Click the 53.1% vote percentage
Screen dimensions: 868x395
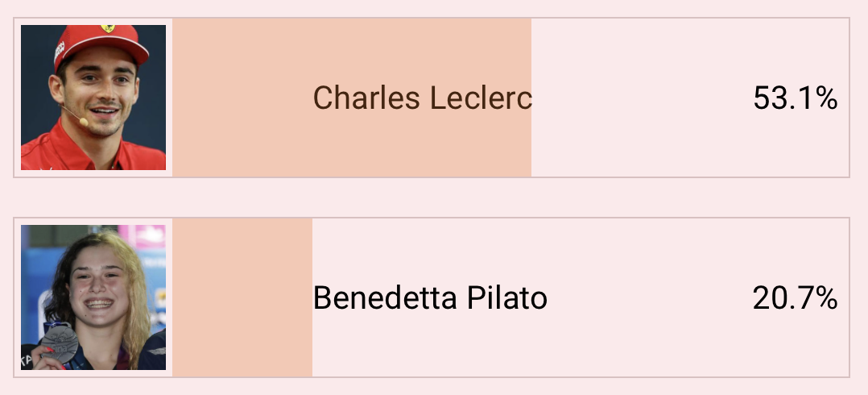[x=795, y=98]
